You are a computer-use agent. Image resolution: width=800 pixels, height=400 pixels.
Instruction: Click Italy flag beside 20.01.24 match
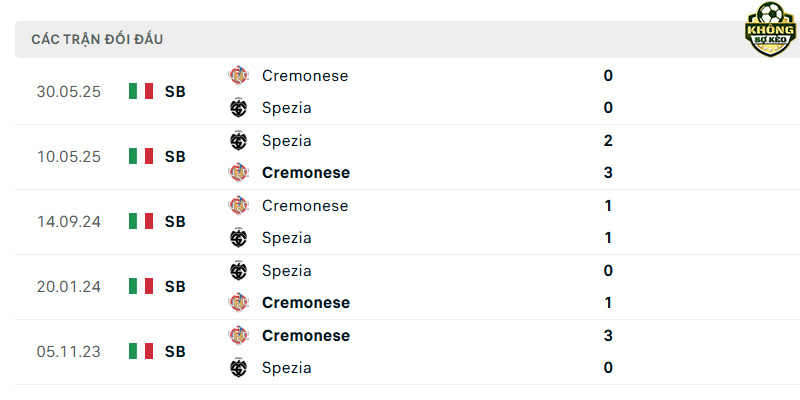coord(141,286)
